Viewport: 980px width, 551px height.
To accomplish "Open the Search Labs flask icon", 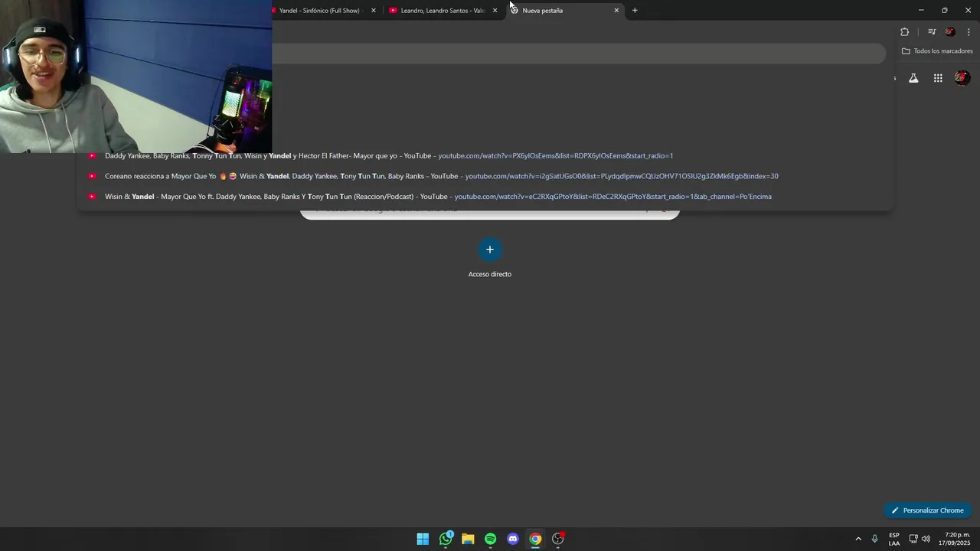I will (913, 78).
